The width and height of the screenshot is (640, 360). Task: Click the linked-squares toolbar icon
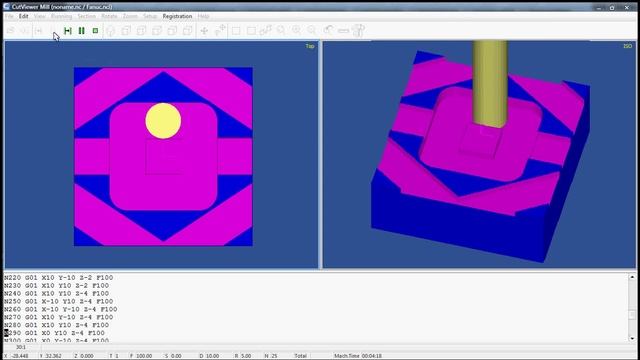click(x=266, y=30)
